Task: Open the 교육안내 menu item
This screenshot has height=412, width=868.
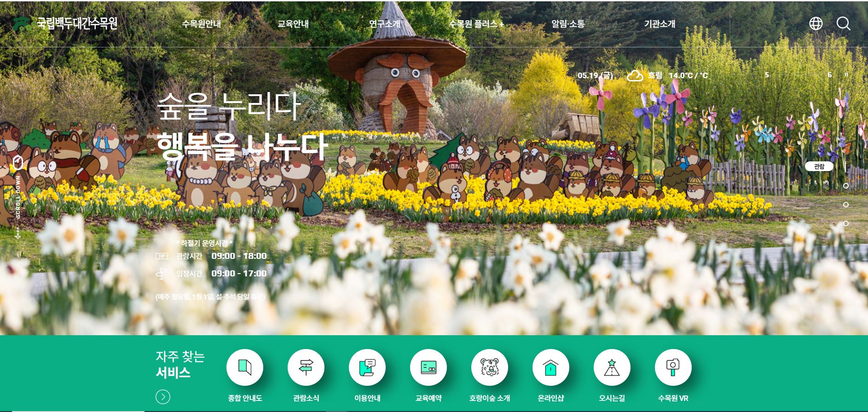Action: point(293,24)
